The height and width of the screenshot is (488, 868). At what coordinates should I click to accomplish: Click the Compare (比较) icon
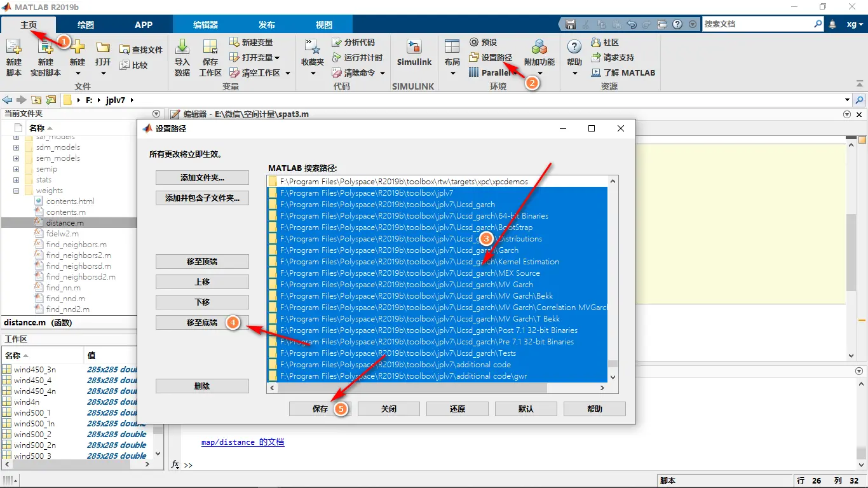tap(123, 65)
